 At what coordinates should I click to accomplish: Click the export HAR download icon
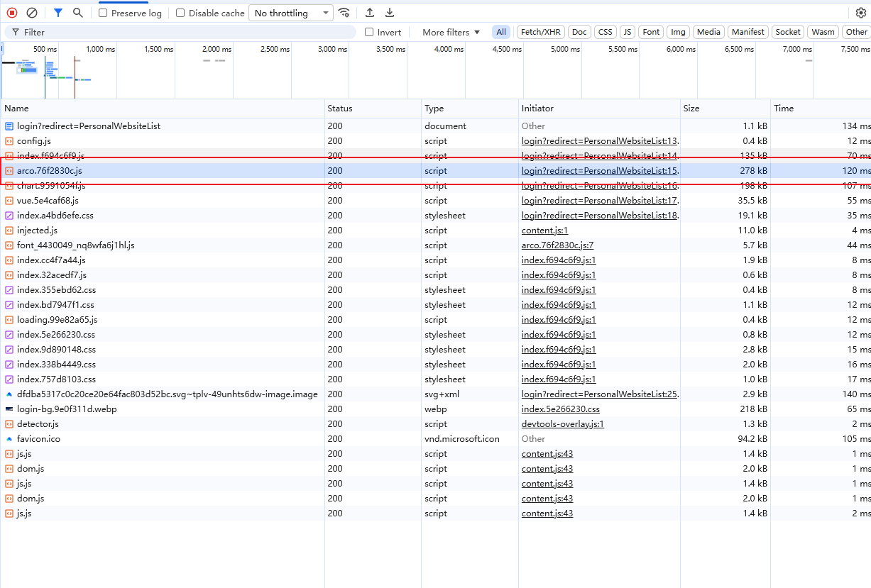(390, 13)
